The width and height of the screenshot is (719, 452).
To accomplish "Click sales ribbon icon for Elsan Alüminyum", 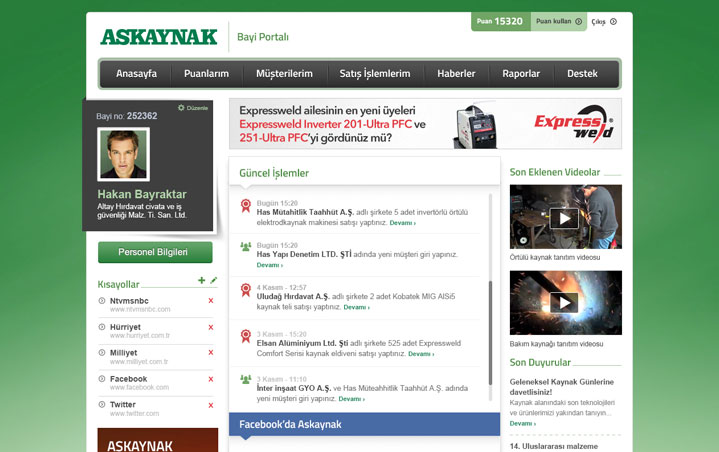I will click(246, 336).
